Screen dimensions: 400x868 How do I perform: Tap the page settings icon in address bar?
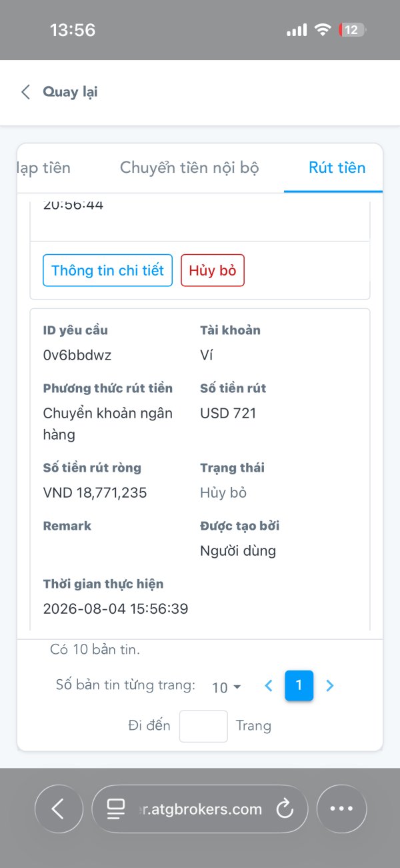[x=116, y=809]
